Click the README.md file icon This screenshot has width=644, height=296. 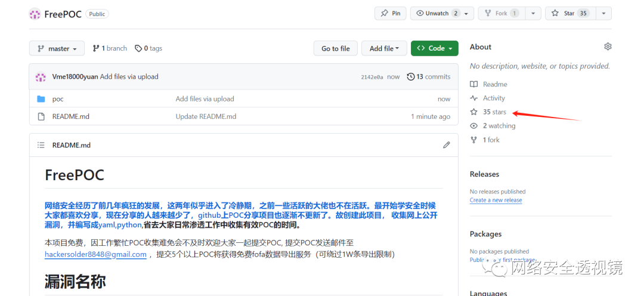click(41, 117)
